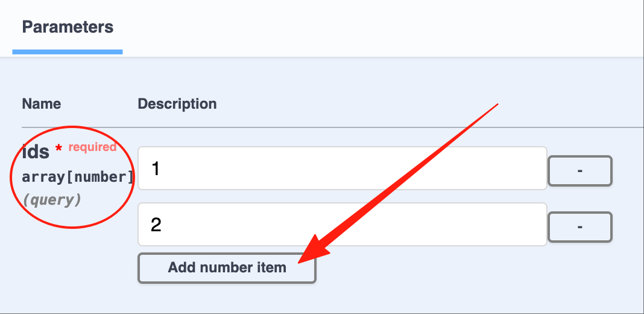Screen dimensions: 644x314
Task: Click the red asterisk beside ids
Action: pos(58,148)
